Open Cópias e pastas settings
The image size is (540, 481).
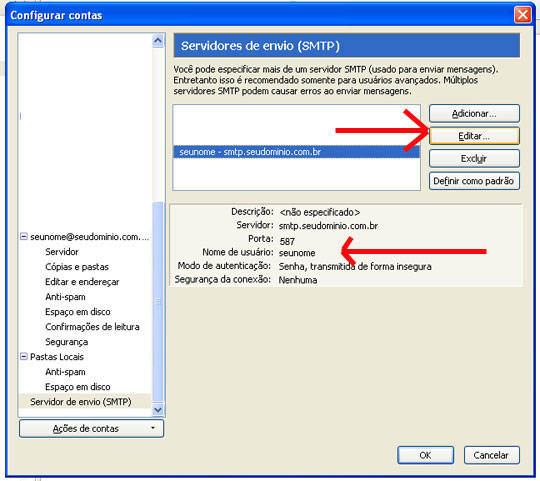(77, 267)
